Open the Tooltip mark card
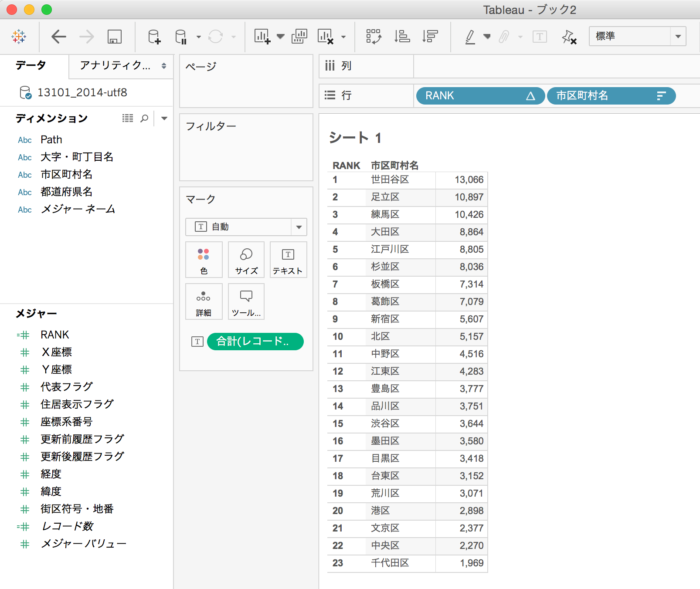The width and height of the screenshot is (700, 589). (x=246, y=301)
